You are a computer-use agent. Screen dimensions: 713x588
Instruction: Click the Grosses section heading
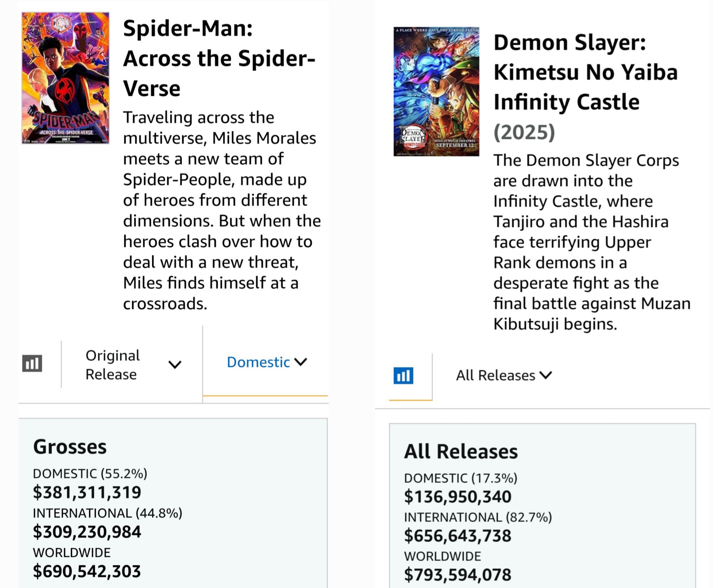(70, 447)
